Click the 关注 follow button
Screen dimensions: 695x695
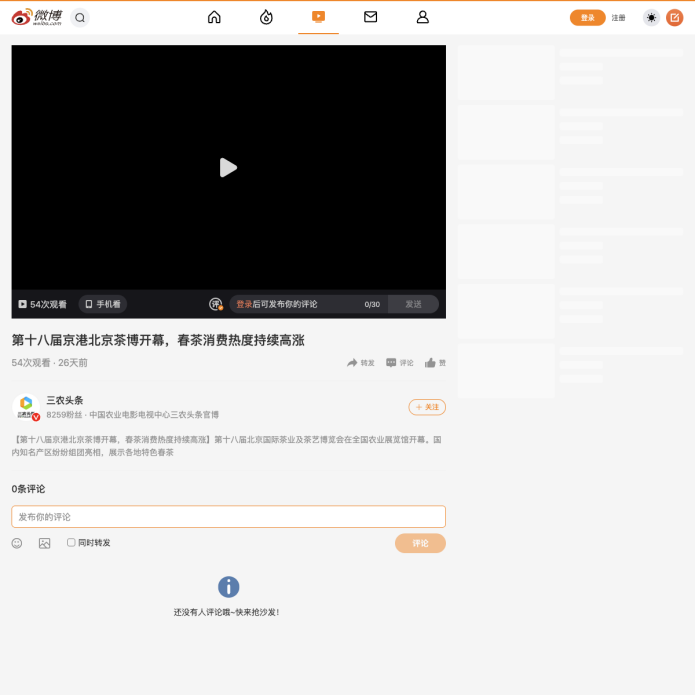[427, 407]
